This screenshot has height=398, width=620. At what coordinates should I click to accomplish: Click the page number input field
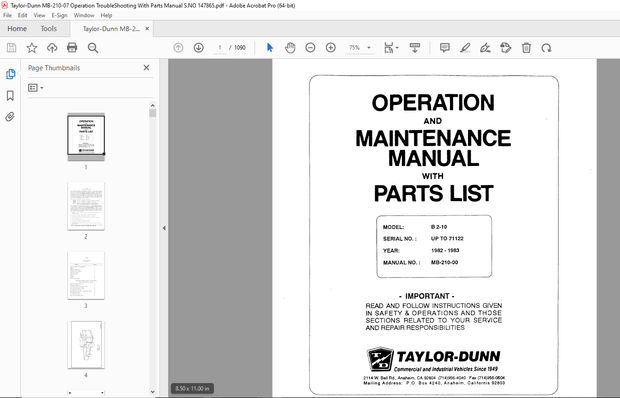click(x=219, y=48)
